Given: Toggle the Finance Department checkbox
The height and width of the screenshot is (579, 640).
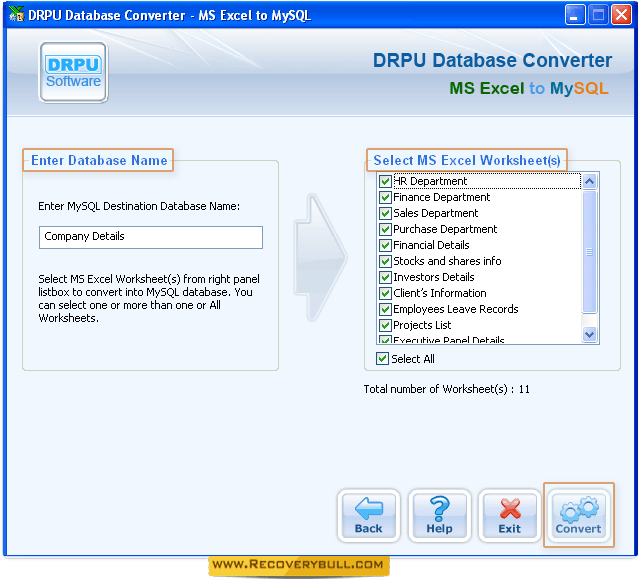Looking at the screenshot, I should point(385,197).
